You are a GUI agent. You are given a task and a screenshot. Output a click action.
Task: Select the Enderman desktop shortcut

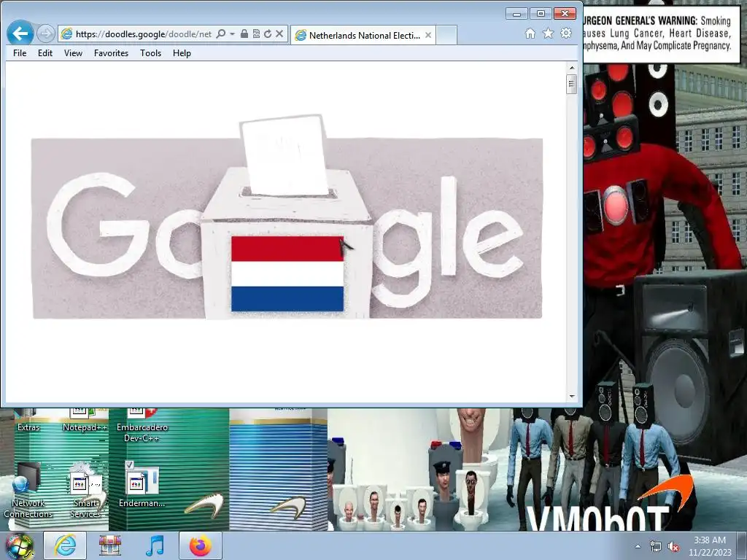tap(142, 485)
